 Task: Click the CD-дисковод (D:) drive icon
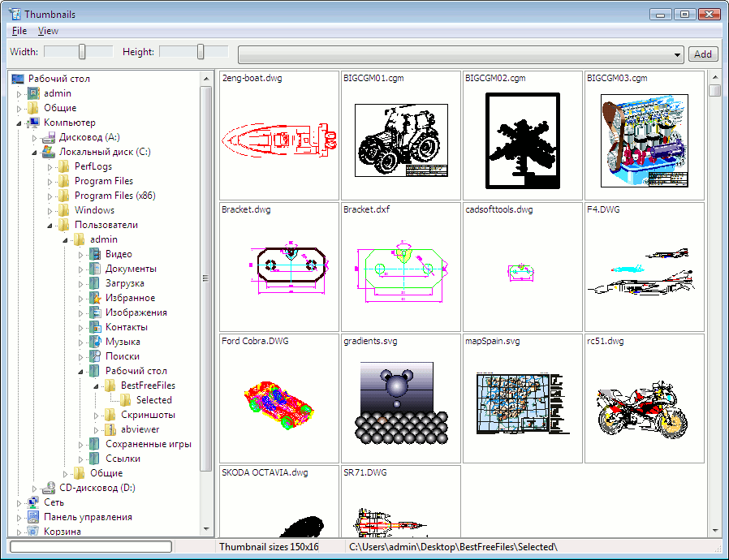pyautogui.click(x=49, y=488)
